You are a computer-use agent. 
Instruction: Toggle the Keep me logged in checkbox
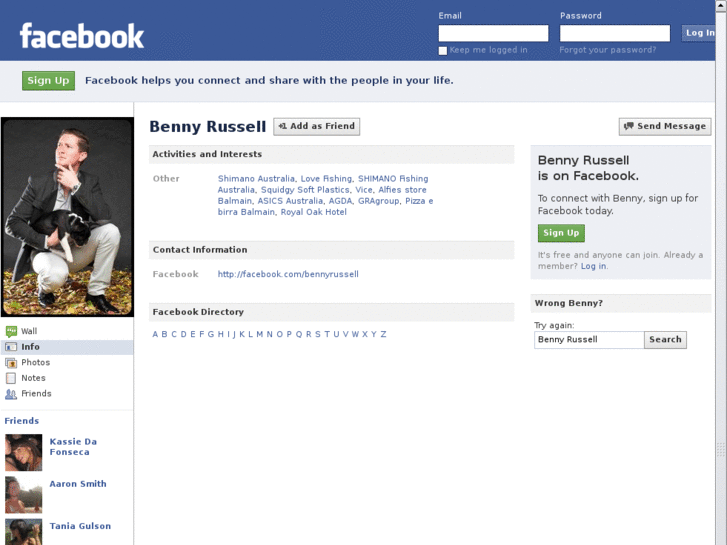tap(443, 51)
